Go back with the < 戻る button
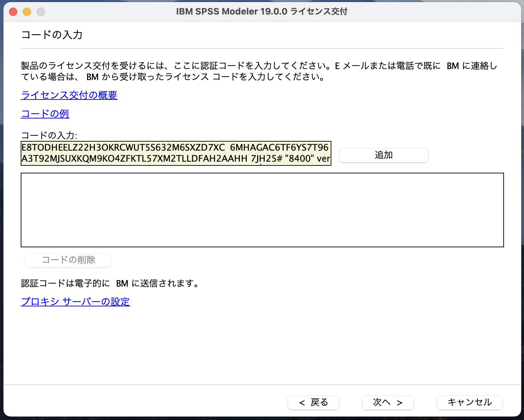Screen dimensions: 524x420 (x=313, y=402)
